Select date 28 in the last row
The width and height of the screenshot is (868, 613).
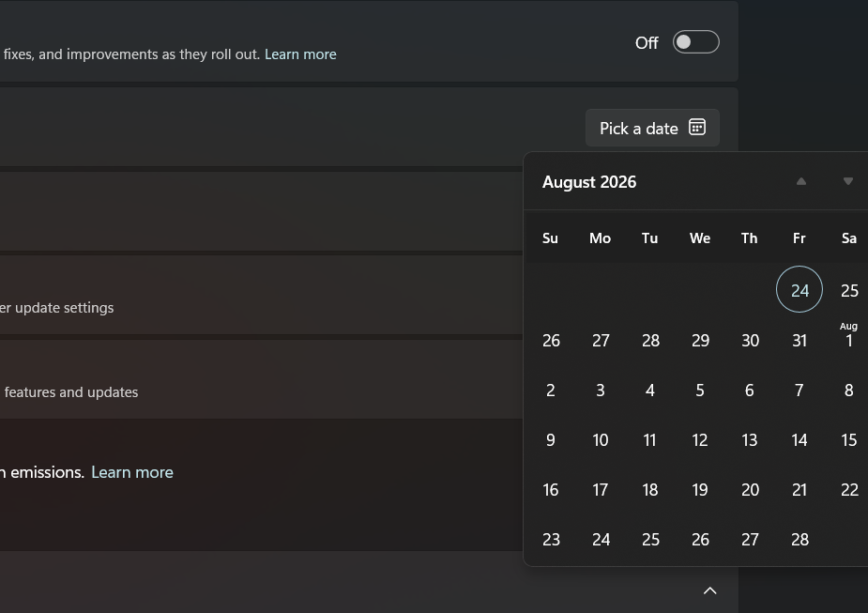pyautogui.click(x=799, y=540)
